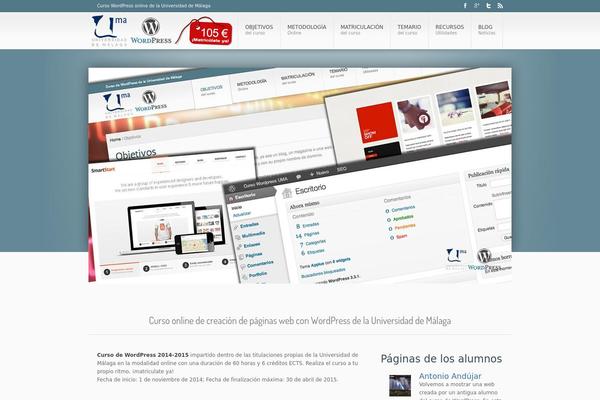Click the 'Curso online de creación de páginas web' heading
The image size is (600, 400).
[300, 320]
